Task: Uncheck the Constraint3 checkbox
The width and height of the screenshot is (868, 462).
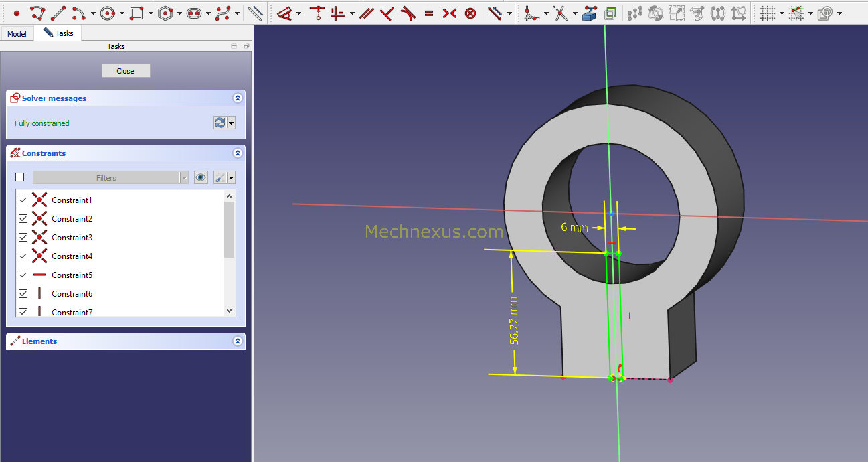Action: (x=23, y=237)
